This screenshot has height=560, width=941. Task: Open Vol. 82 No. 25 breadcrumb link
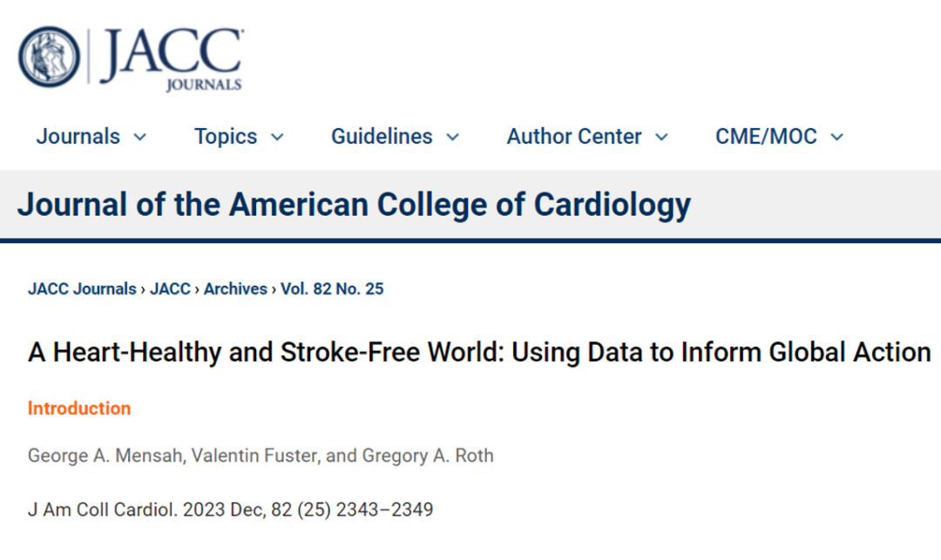[333, 289]
